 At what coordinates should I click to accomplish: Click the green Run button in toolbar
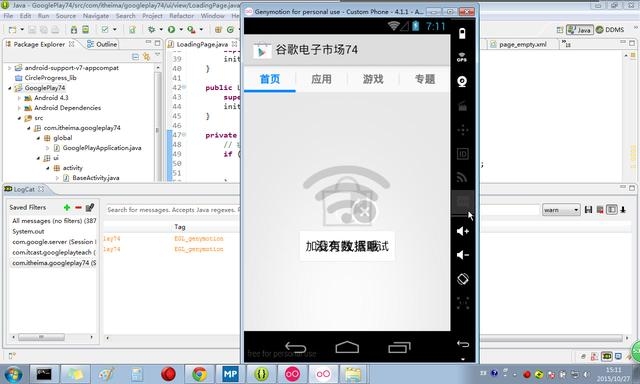(x=171, y=30)
